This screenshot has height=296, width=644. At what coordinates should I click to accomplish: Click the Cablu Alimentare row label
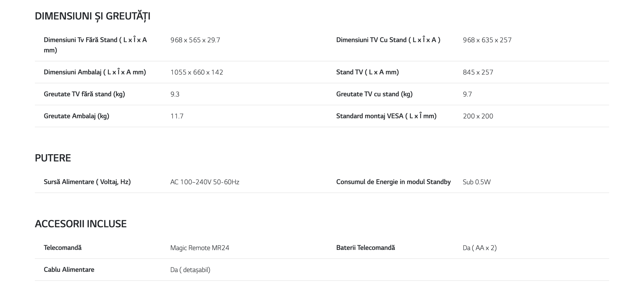(69, 270)
